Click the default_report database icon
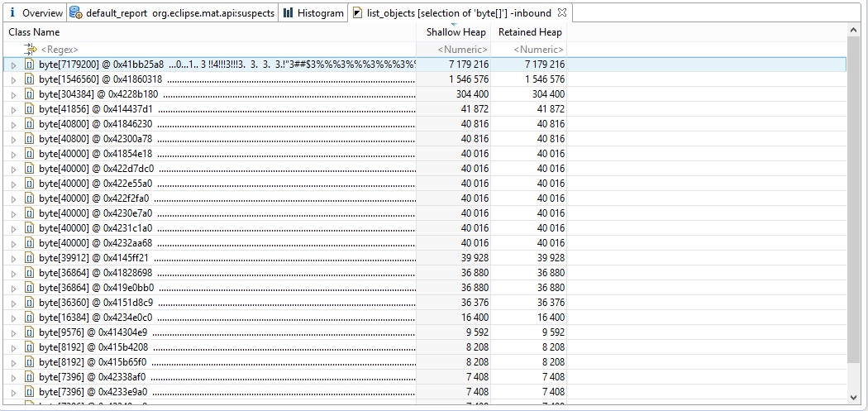868x411 pixels. click(76, 12)
